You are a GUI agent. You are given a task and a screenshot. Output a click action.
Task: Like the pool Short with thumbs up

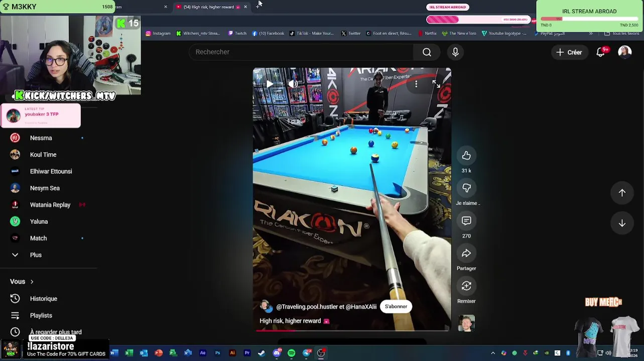[x=466, y=155]
